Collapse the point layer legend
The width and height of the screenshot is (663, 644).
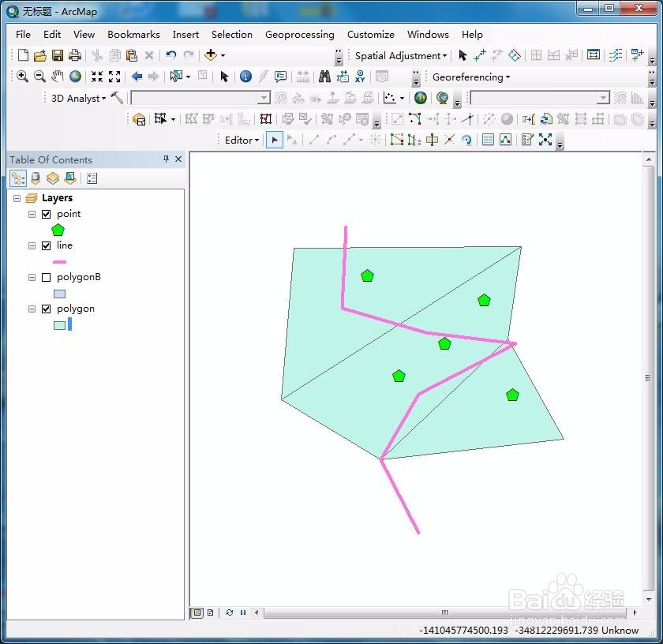click(32, 215)
